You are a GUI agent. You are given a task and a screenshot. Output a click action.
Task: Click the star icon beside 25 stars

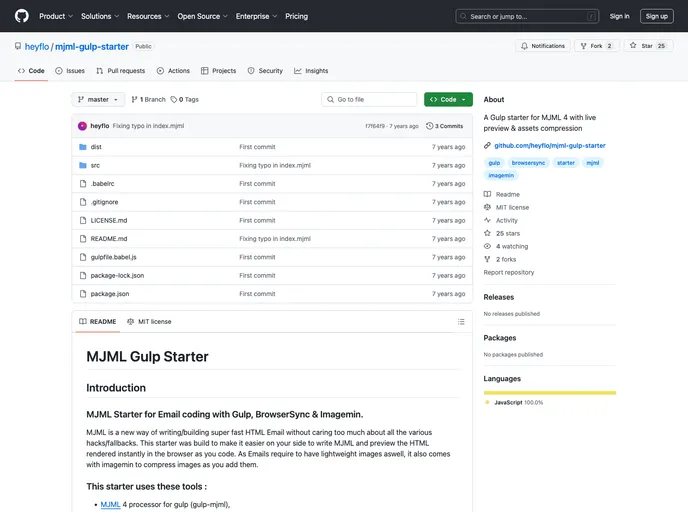(487, 233)
